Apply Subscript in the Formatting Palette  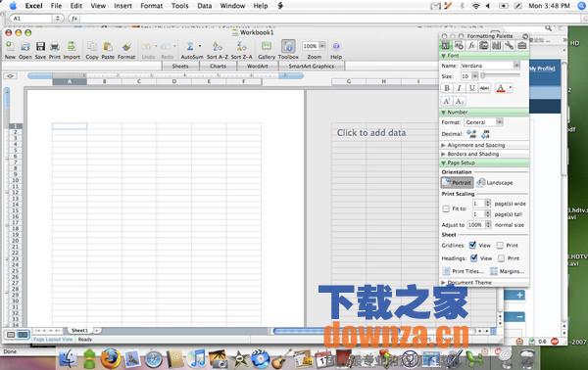460,101
